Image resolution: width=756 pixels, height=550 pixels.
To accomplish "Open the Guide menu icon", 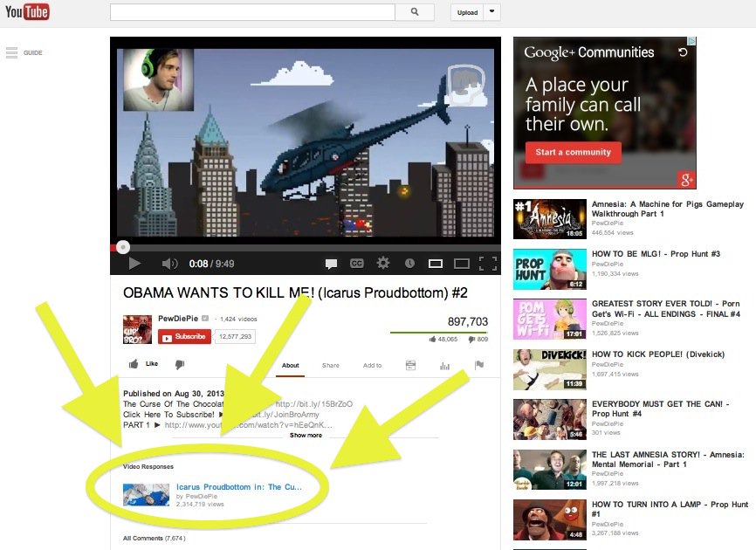I will tap(11, 52).
